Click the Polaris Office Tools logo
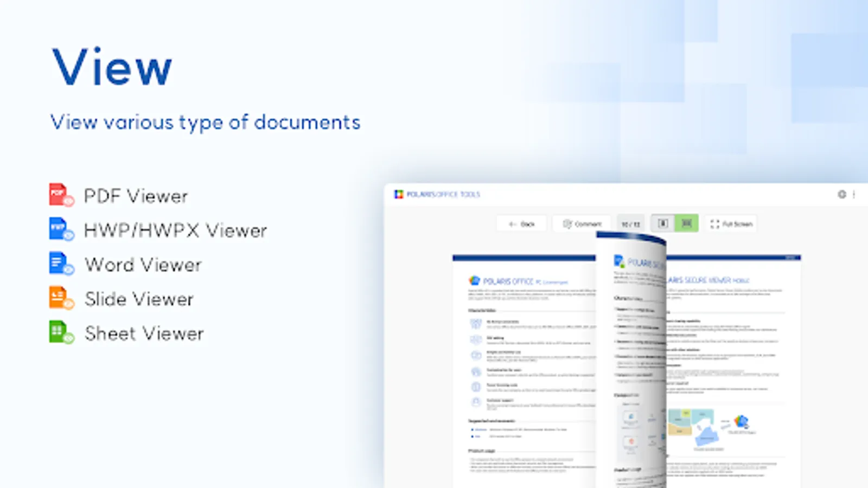 click(x=399, y=194)
